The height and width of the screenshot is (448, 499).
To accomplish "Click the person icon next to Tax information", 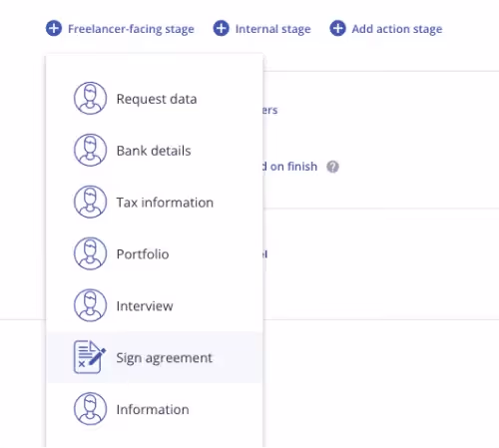I will point(90,202).
